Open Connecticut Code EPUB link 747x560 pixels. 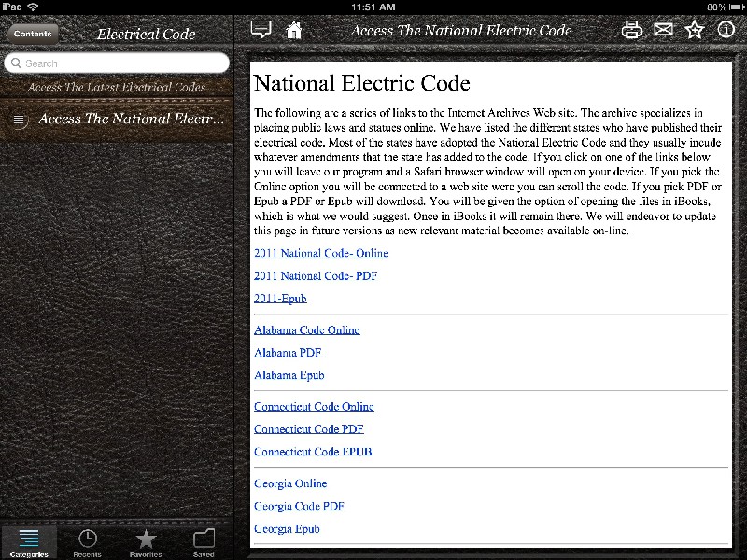point(313,452)
